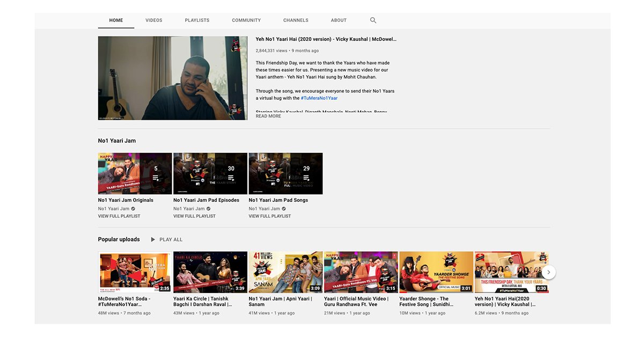The image size is (644, 337).
Task: Open McDowell's No1 Soda video thumbnail
Action: [135, 272]
